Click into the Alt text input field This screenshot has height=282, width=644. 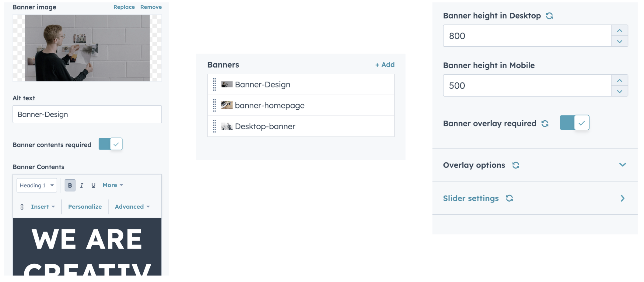(x=87, y=114)
